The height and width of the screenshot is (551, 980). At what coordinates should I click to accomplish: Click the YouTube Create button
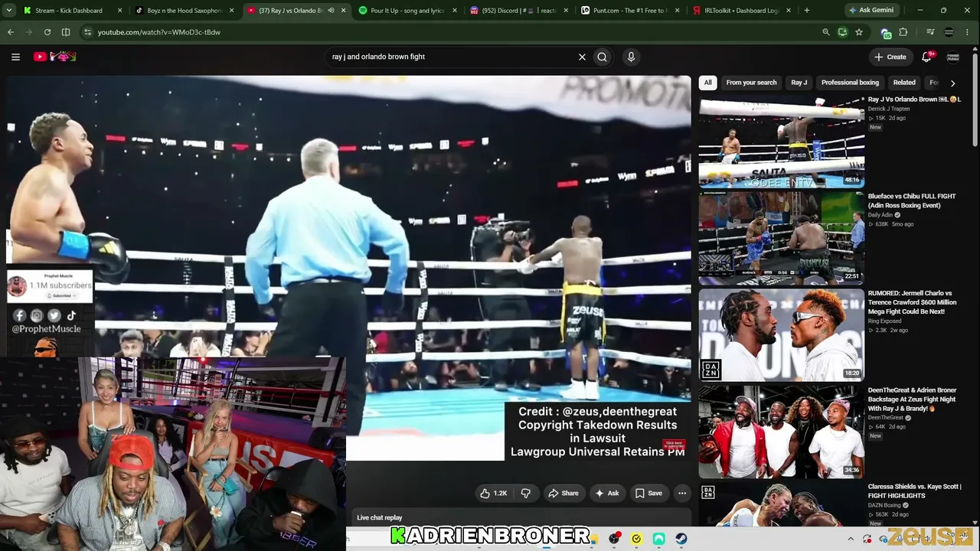coord(890,57)
